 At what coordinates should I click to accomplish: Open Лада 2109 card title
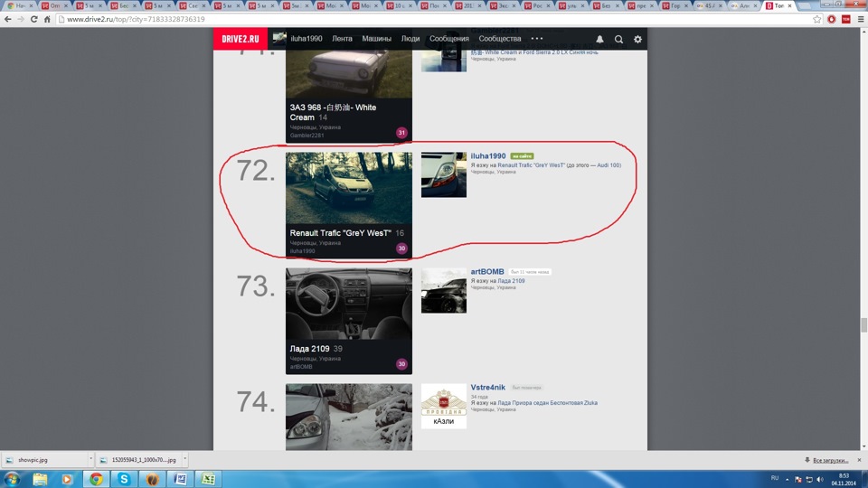pos(309,349)
